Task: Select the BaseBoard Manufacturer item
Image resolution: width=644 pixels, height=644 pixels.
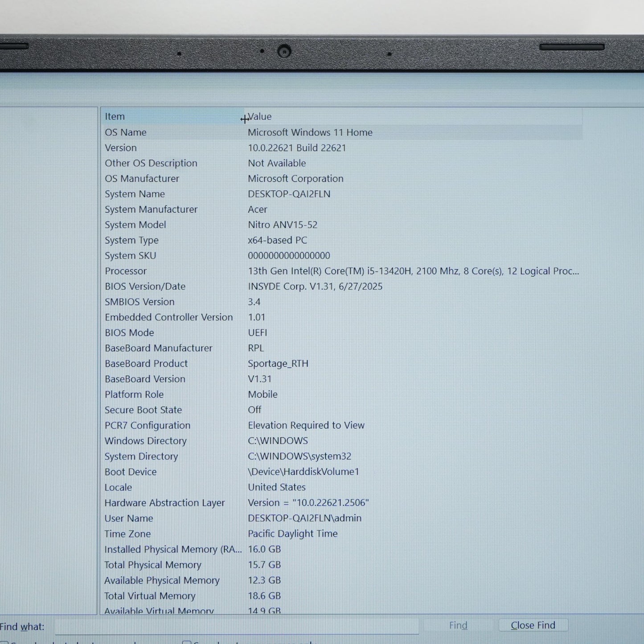Action: click(159, 349)
